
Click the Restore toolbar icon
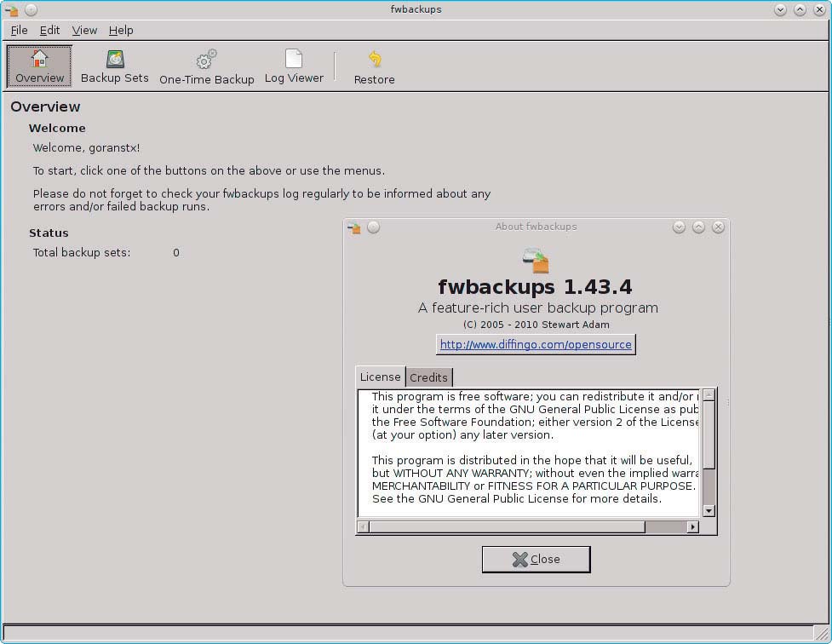tap(374, 66)
